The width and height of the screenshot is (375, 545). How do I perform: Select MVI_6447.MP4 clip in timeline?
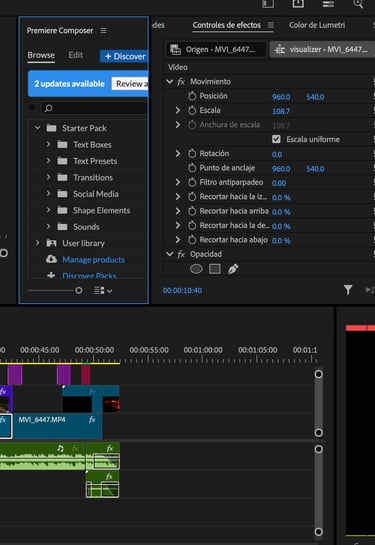[58, 426]
